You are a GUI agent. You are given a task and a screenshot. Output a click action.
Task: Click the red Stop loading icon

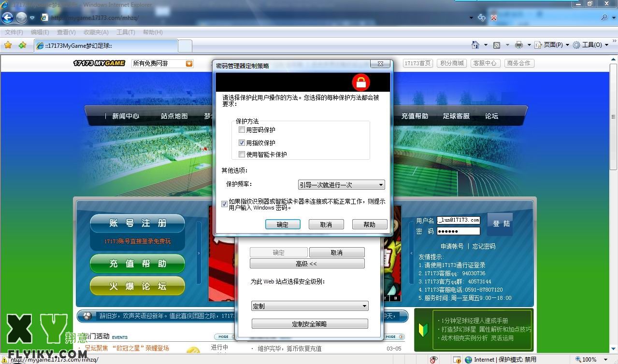click(x=493, y=17)
